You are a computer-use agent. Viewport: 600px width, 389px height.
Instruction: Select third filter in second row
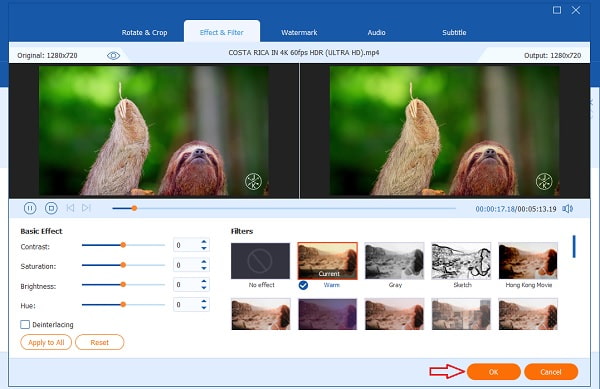click(395, 314)
